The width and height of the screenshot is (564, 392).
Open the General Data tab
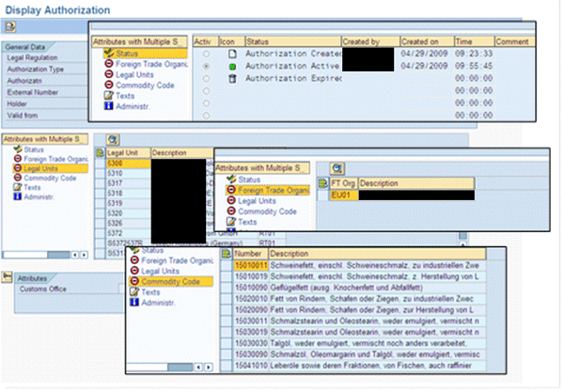pos(25,45)
